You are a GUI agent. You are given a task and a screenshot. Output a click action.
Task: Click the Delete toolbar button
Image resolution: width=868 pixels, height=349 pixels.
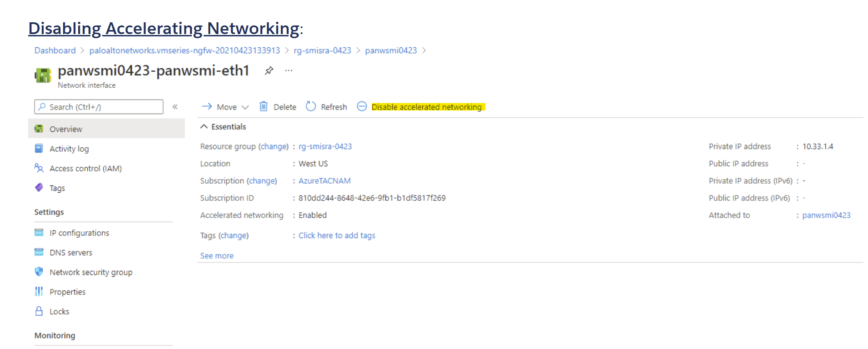(x=278, y=107)
